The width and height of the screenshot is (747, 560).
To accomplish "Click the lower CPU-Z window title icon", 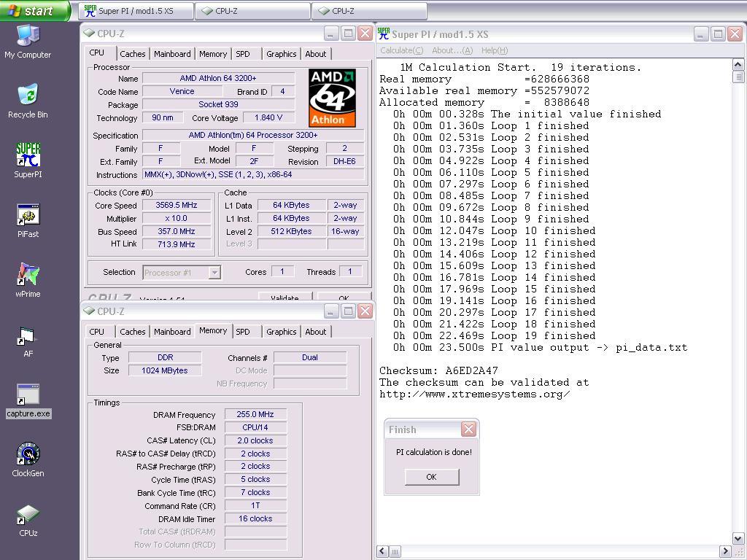I will coord(89,311).
